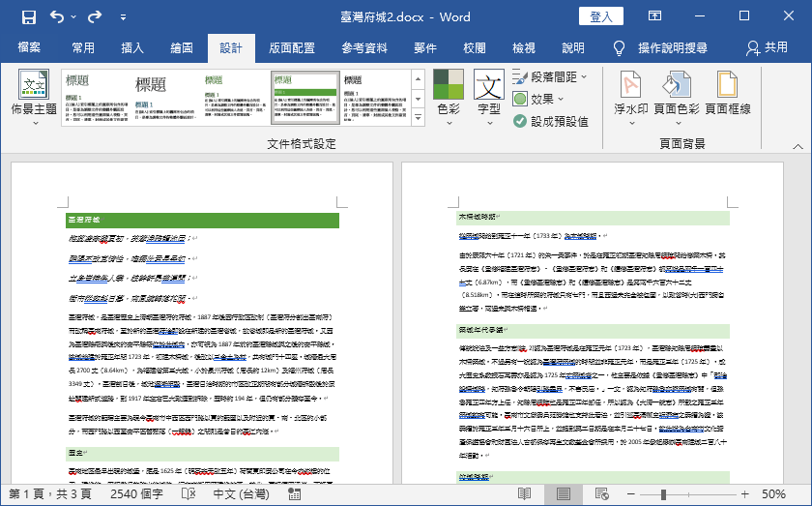Image resolution: width=812 pixels, height=506 pixels.
Task: Apply the first document style set thumbnail
Action: coord(96,98)
